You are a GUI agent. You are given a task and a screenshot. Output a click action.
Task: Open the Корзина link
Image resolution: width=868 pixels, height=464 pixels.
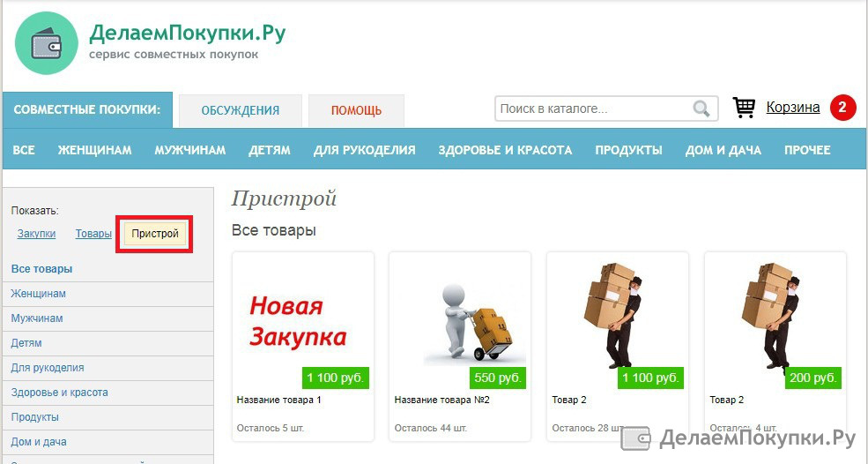click(793, 108)
